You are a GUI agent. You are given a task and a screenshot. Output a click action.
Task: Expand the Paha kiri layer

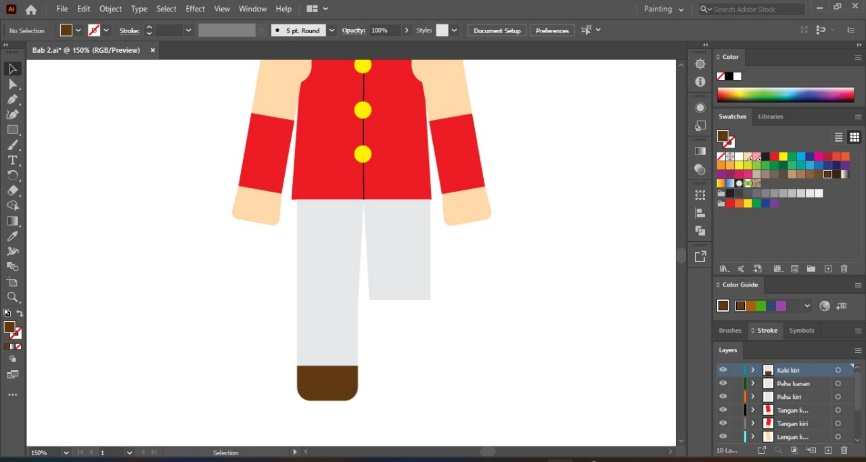(752, 397)
